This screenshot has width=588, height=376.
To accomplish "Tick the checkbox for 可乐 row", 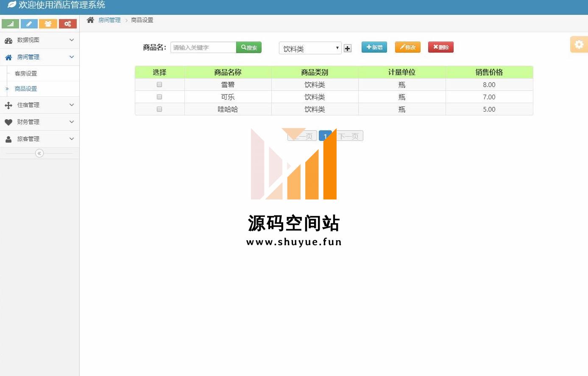I will [159, 97].
